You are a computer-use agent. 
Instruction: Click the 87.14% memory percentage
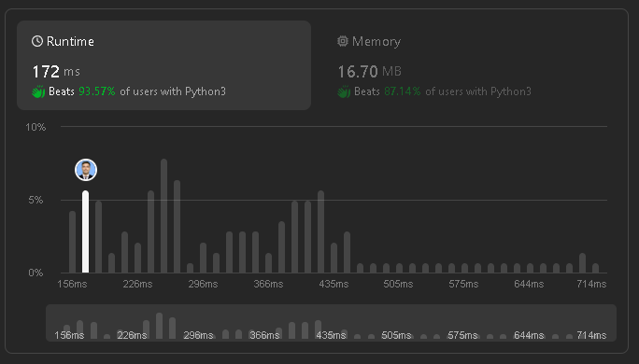pos(403,91)
